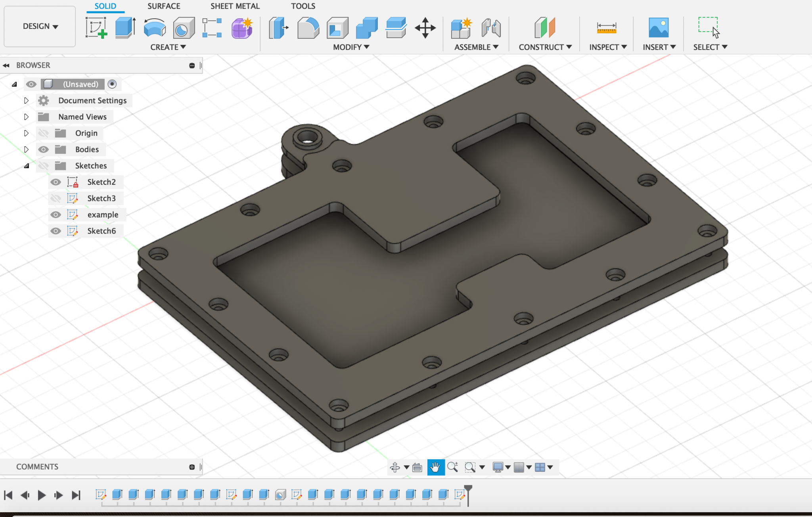This screenshot has height=517, width=812.
Task: Select the Joint tool
Action: pyautogui.click(x=491, y=28)
